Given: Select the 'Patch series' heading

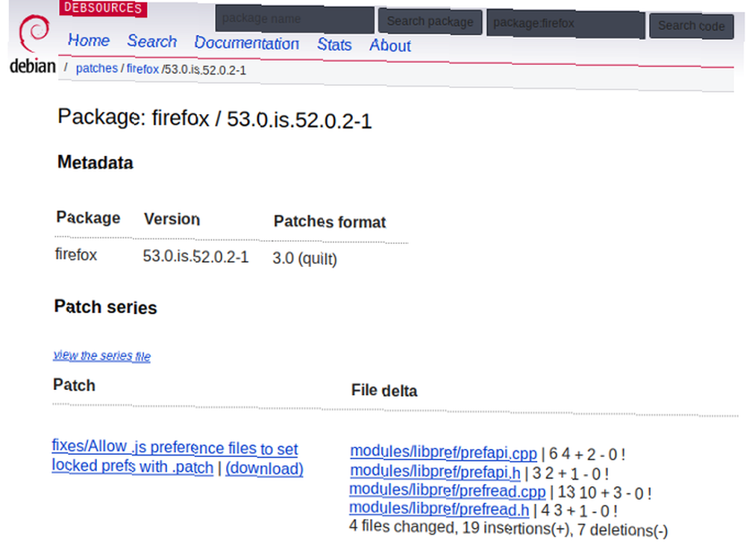Looking at the screenshot, I should (105, 307).
